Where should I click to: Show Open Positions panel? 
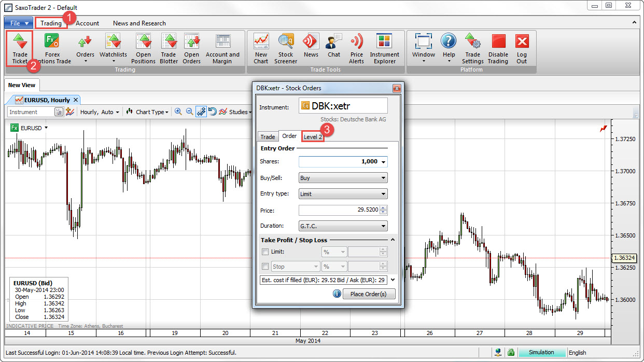[x=143, y=48]
